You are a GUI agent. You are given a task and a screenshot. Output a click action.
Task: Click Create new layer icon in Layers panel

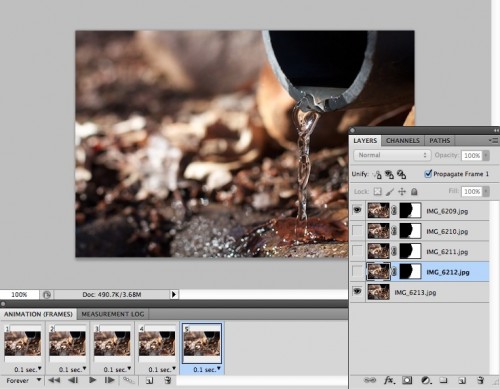point(462,380)
